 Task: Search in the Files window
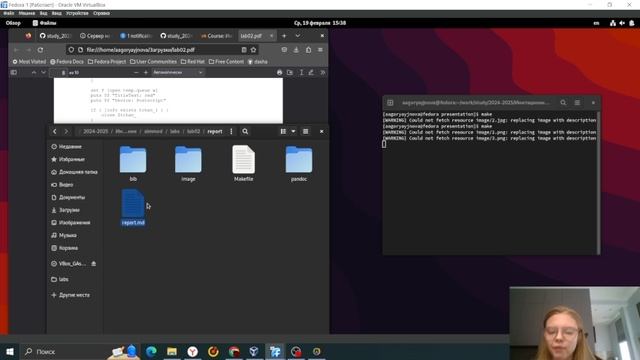tap(245, 131)
